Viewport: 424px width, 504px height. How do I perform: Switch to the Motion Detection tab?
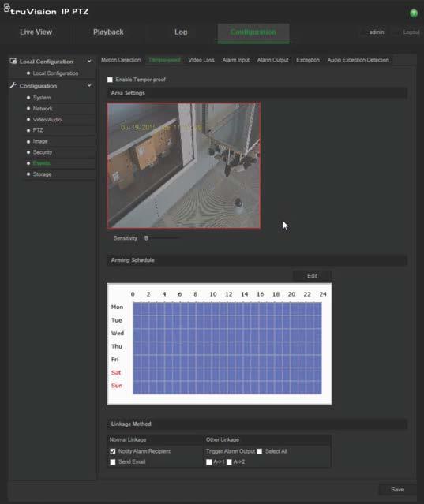(121, 60)
